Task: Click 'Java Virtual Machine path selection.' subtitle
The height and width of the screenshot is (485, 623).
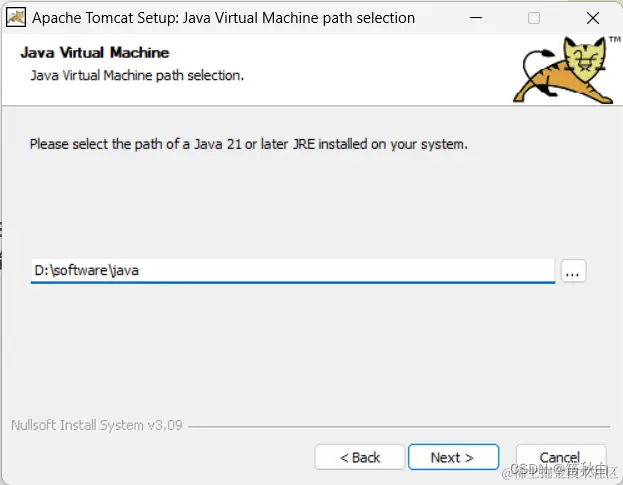Action: click(137, 75)
